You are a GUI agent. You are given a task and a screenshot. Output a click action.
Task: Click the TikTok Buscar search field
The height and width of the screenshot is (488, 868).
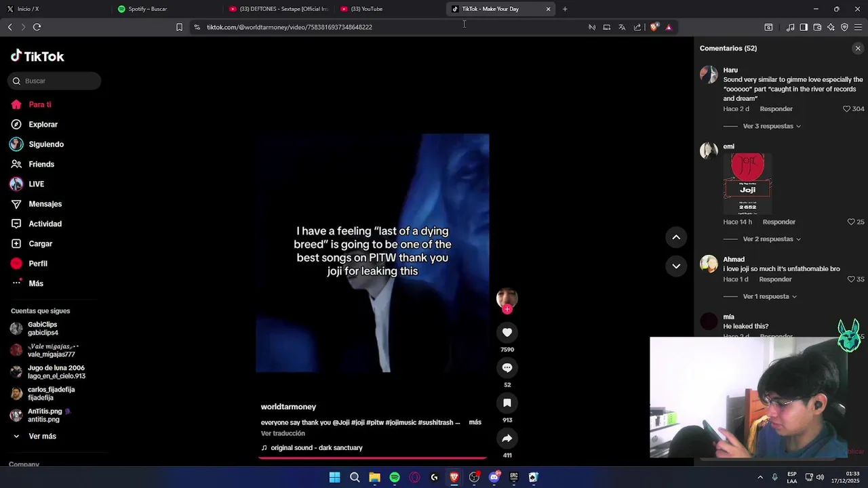point(54,81)
